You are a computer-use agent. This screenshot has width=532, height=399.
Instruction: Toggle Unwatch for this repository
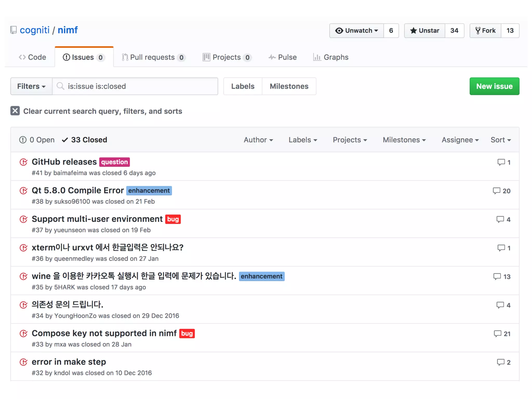[356, 31]
